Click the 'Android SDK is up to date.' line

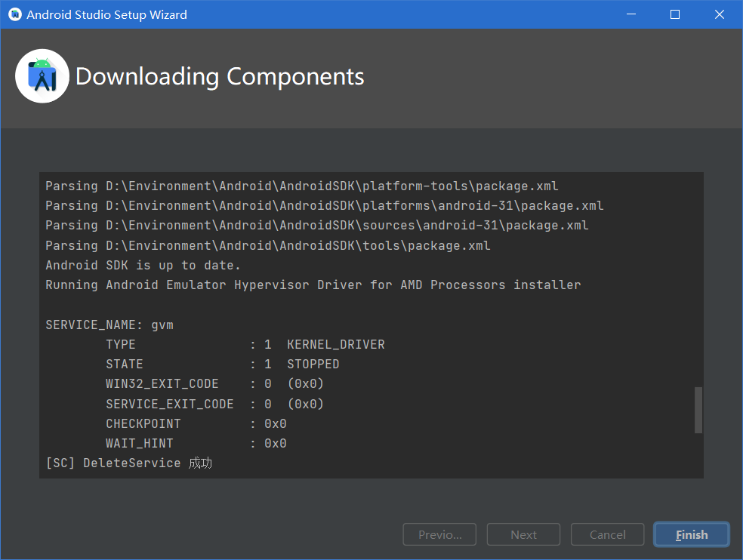(x=143, y=266)
